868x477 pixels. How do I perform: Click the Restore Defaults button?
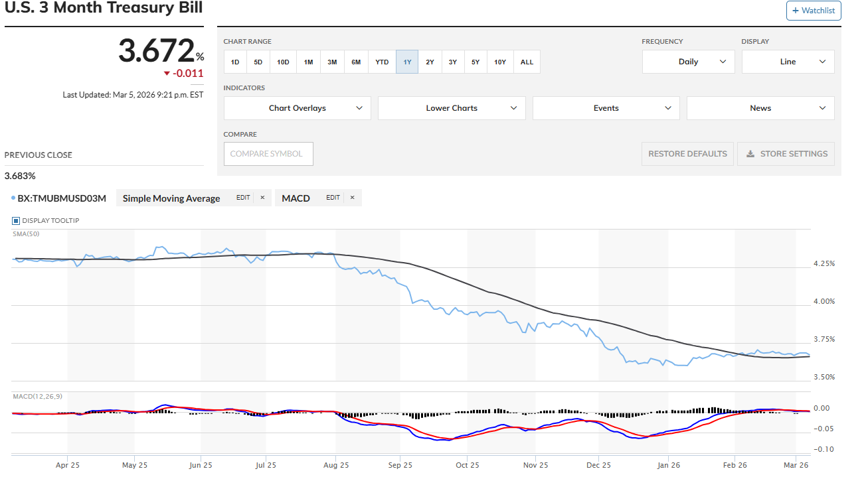[x=687, y=154]
